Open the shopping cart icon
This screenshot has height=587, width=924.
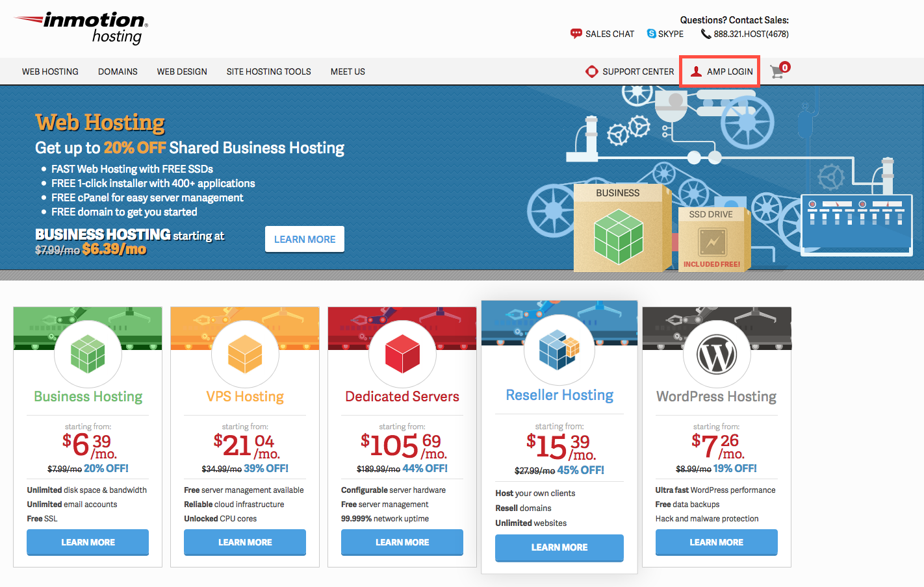[779, 70]
